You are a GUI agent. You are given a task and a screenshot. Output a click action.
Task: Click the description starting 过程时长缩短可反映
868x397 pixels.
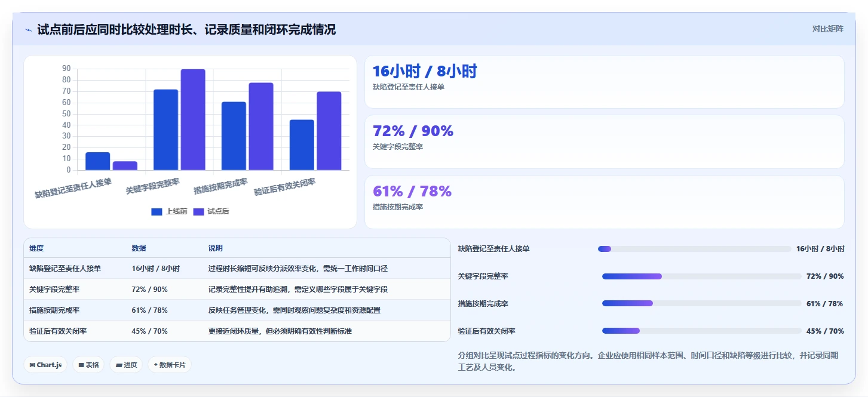[298, 269]
